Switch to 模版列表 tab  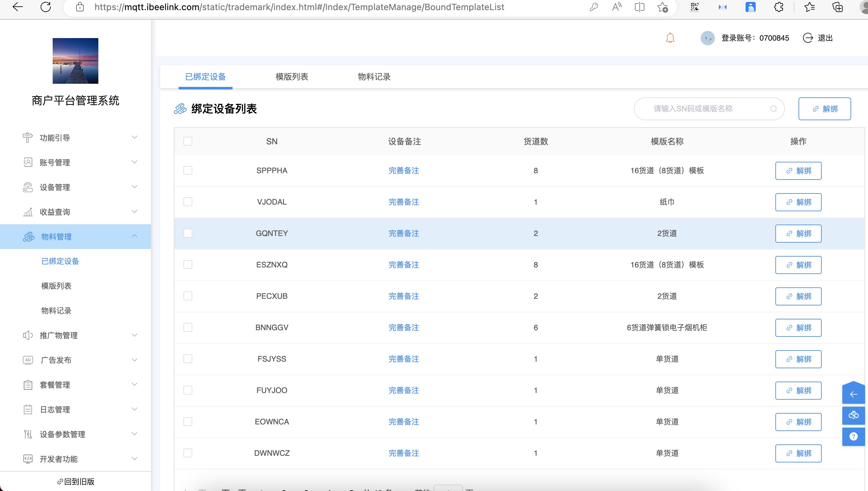(292, 77)
